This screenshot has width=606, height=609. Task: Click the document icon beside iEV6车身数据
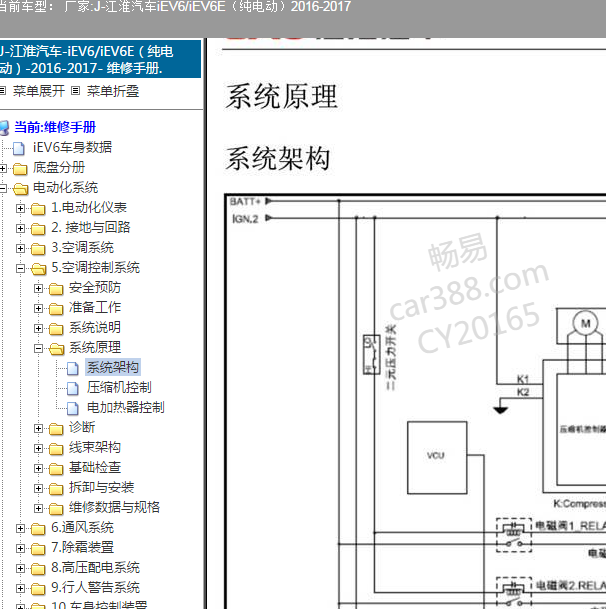pos(19,148)
